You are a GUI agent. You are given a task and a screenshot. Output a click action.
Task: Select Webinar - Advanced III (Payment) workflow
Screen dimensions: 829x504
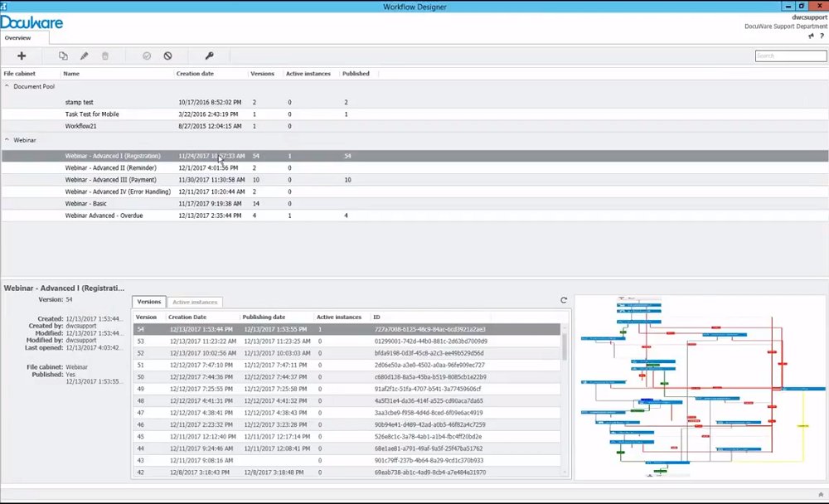[x=114, y=180]
